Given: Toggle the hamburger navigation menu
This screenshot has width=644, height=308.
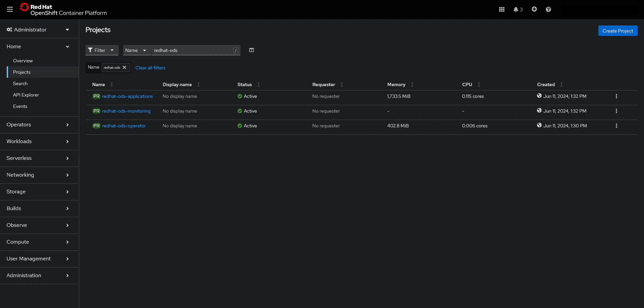Looking at the screenshot, I should point(10,9).
